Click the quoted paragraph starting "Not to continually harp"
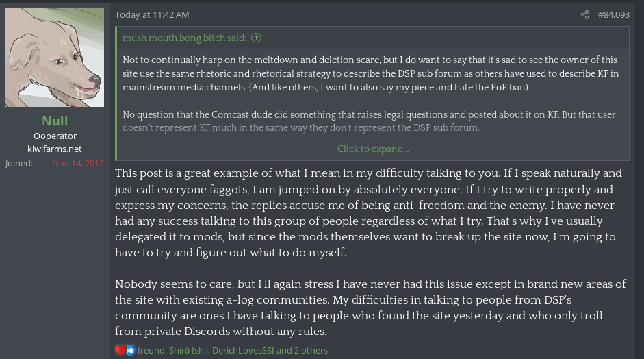Screen dimensions: 644x359 (370, 73)
